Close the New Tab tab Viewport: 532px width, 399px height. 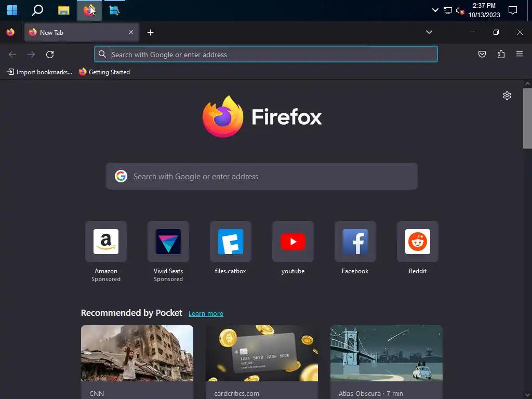[x=131, y=32]
